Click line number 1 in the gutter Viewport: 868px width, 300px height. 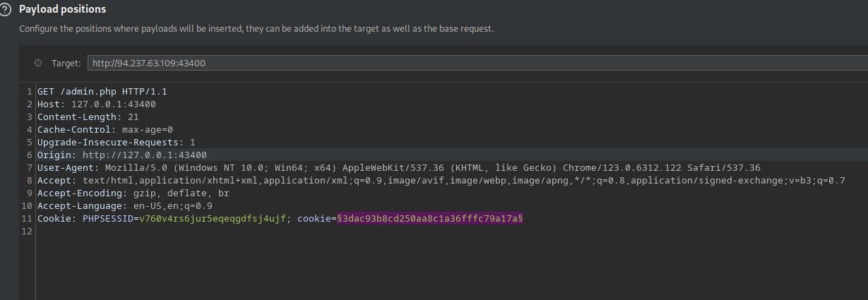point(30,92)
